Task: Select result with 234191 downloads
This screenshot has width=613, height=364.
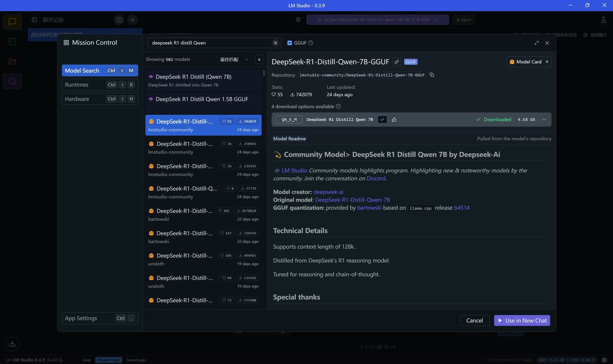Action: point(203,170)
